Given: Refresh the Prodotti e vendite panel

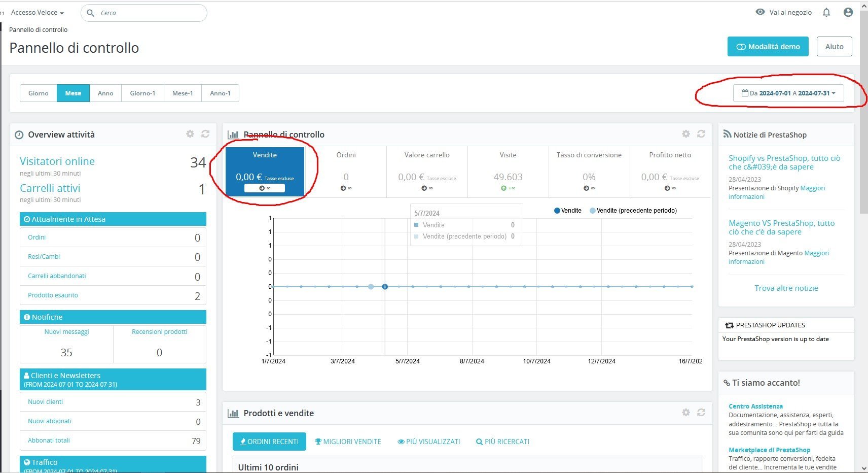Looking at the screenshot, I should click(701, 413).
